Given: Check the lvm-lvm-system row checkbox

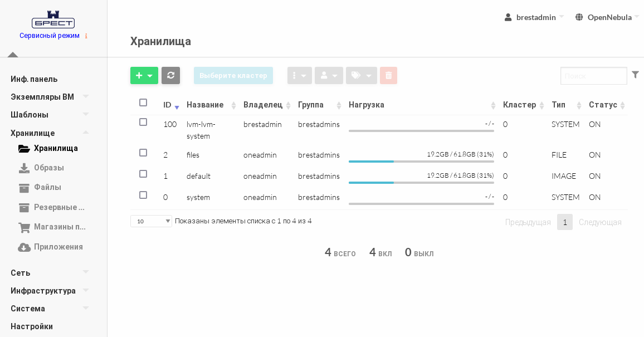Looking at the screenshot, I should pyautogui.click(x=143, y=121).
